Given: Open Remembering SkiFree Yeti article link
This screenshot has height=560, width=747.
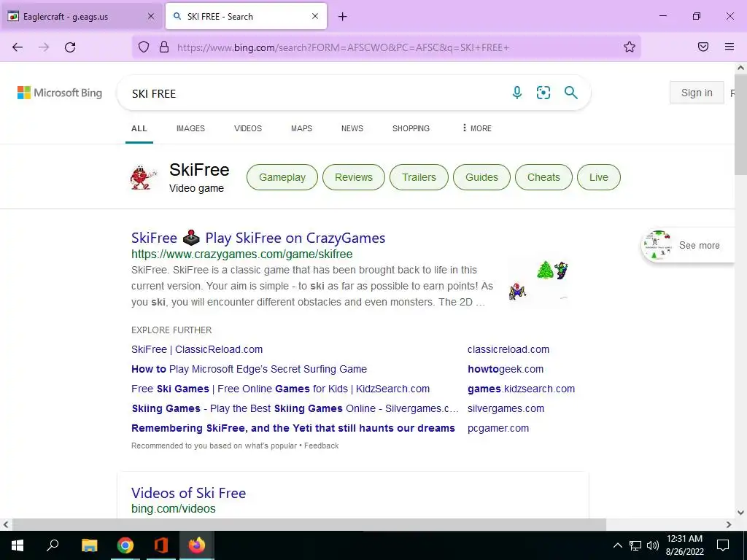Looking at the screenshot, I should tap(293, 428).
